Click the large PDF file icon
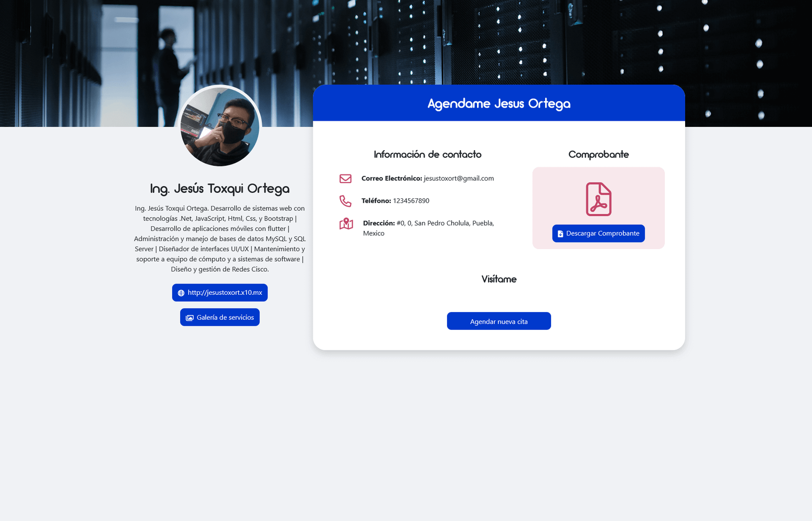 [x=598, y=199]
